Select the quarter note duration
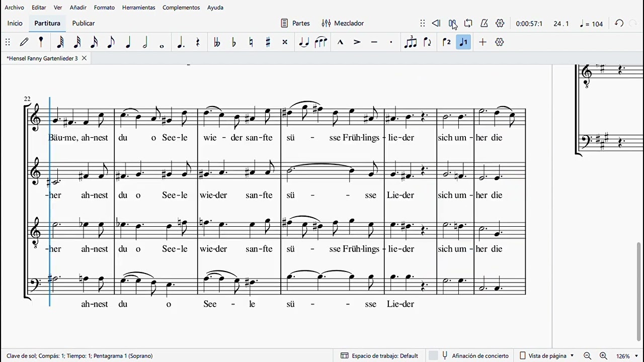644x362 pixels. pyautogui.click(x=128, y=42)
